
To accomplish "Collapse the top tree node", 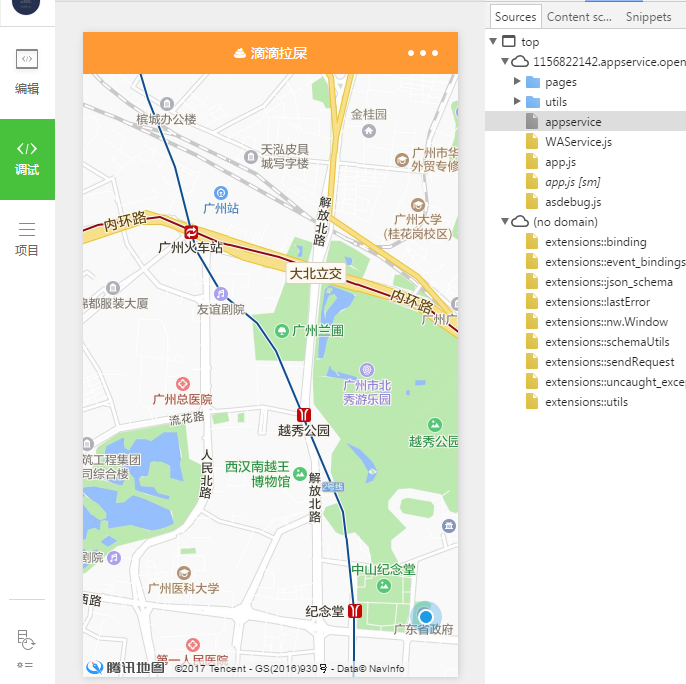I will pos(493,41).
